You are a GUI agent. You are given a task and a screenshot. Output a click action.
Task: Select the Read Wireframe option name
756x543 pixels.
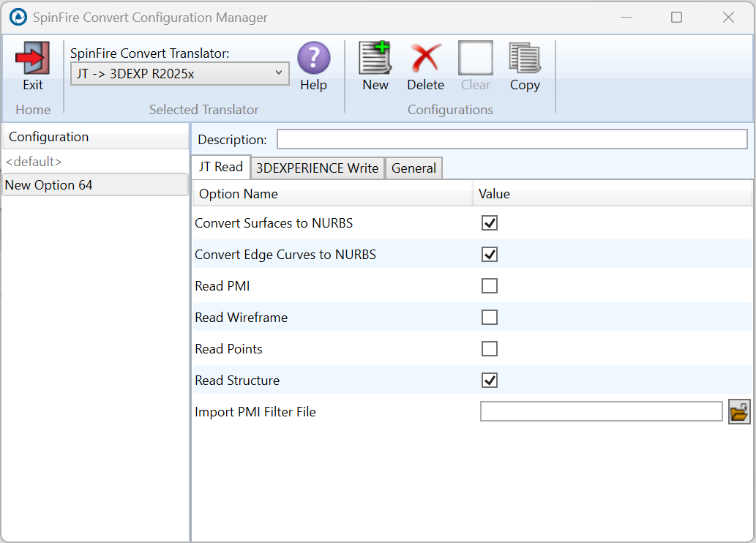click(x=241, y=318)
